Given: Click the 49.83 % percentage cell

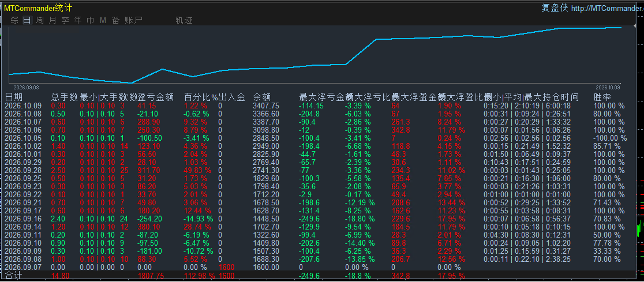Looking at the screenshot, I should (197, 170).
